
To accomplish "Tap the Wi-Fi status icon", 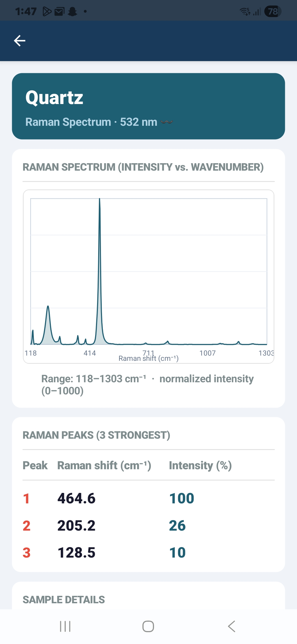I will [x=245, y=11].
